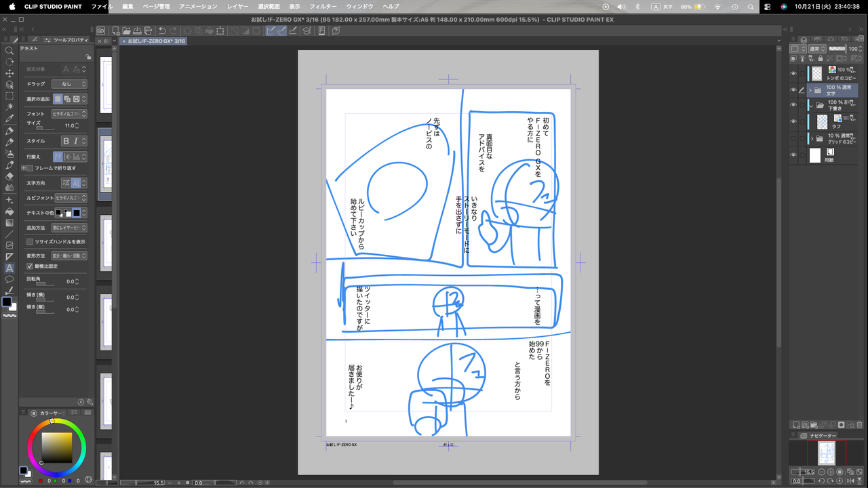
Task: Hide the 用紙 paper layer
Action: click(793, 155)
